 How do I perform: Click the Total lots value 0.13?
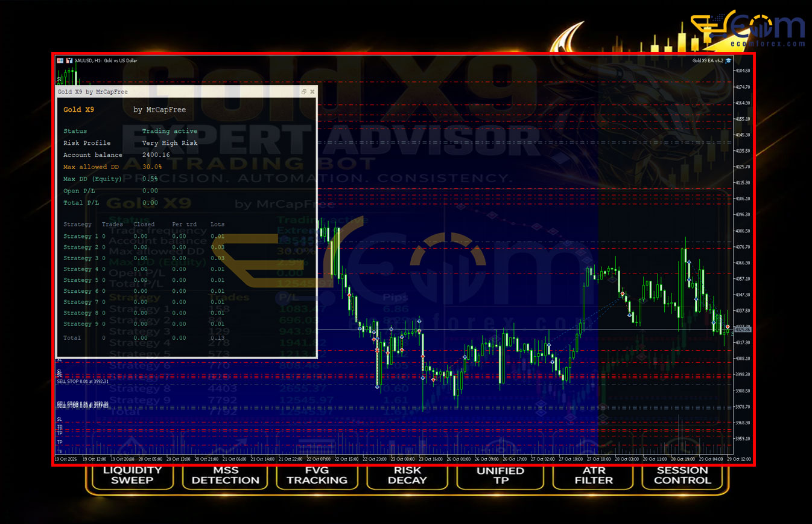coord(217,338)
